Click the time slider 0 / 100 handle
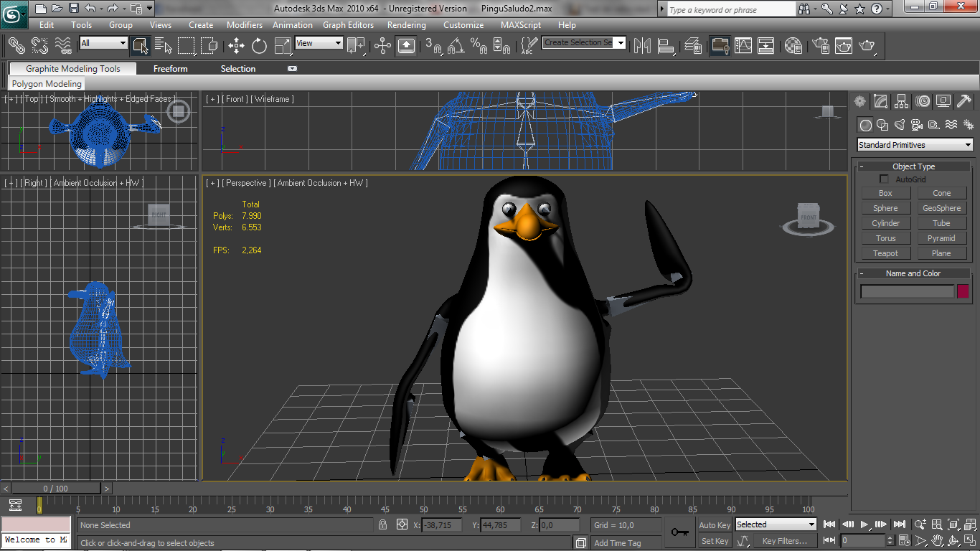 point(55,489)
